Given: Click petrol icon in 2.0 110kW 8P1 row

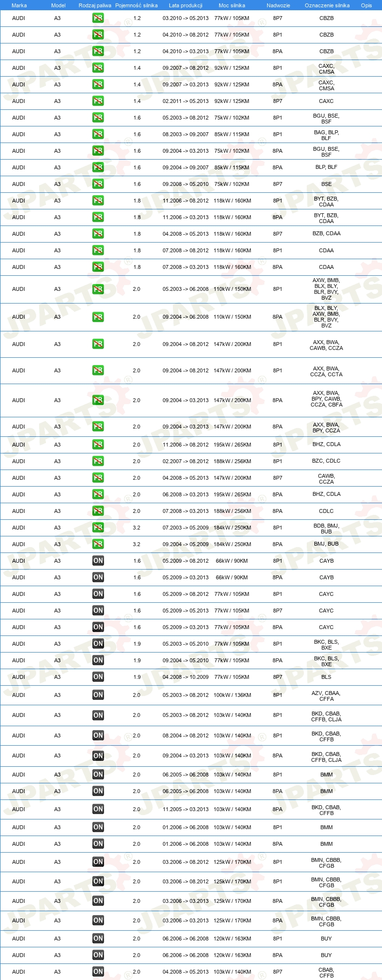Looking at the screenshot, I should (98, 289).
